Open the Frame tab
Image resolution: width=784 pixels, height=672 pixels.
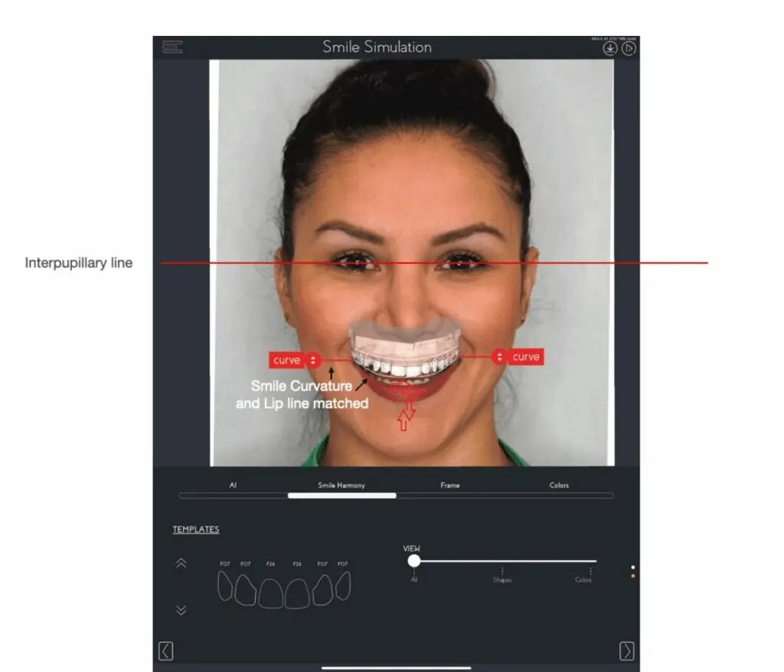pyautogui.click(x=450, y=485)
